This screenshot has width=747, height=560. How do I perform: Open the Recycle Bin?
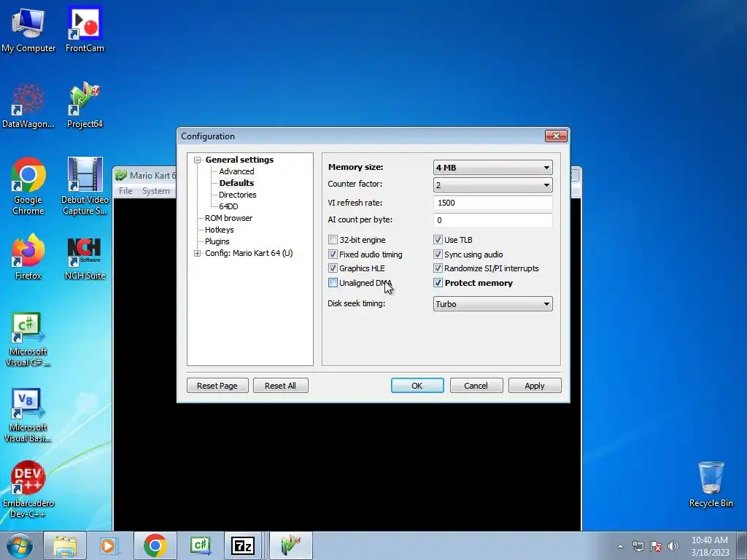coord(711,484)
